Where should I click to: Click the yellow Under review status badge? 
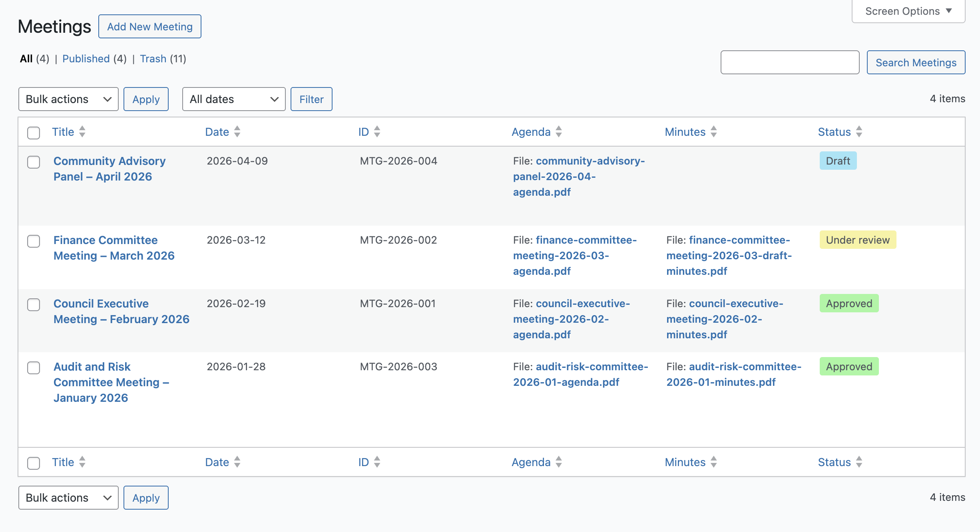[x=858, y=240]
